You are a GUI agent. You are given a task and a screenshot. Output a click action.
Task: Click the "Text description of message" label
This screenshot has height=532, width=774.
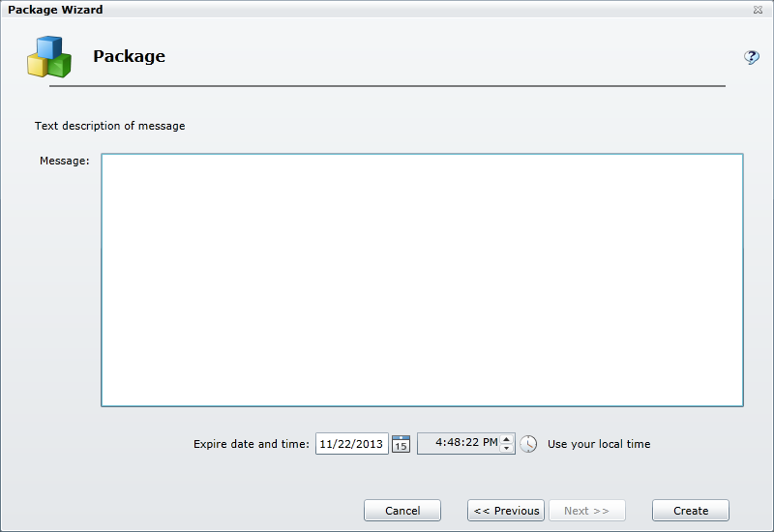[109, 126]
